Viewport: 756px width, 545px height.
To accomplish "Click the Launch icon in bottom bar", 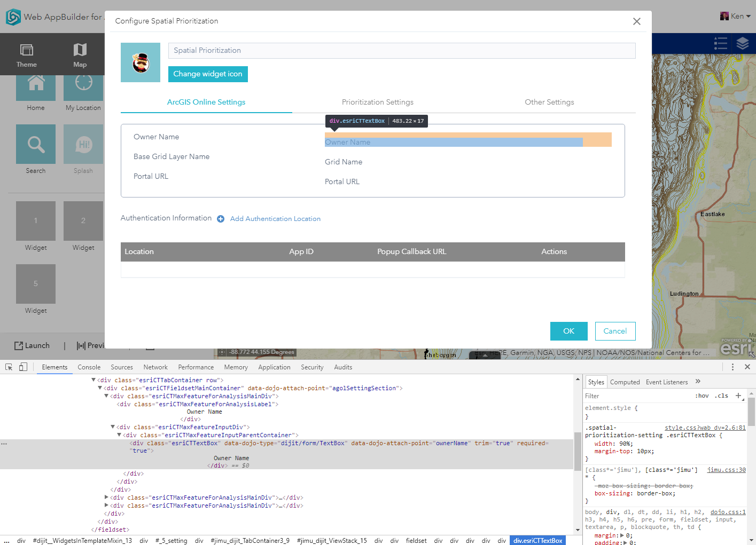I will click(19, 346).
